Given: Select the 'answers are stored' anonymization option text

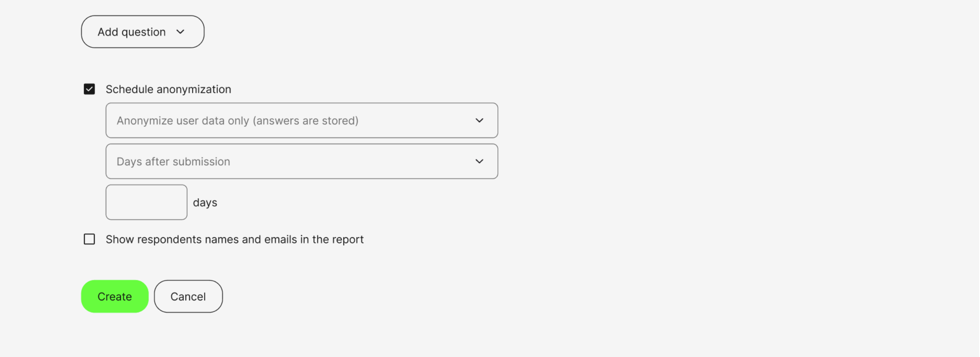Looking at the screenshot, I should (305, 121).
